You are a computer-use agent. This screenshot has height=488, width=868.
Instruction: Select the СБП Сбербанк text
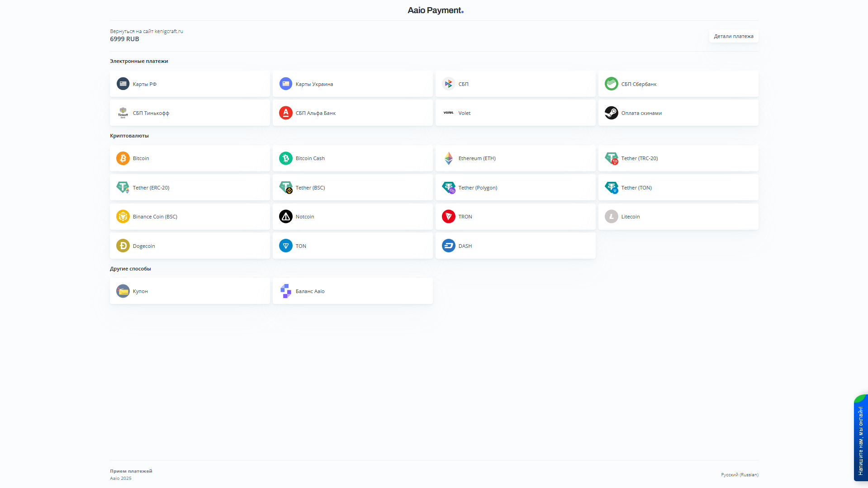[639, 84]
